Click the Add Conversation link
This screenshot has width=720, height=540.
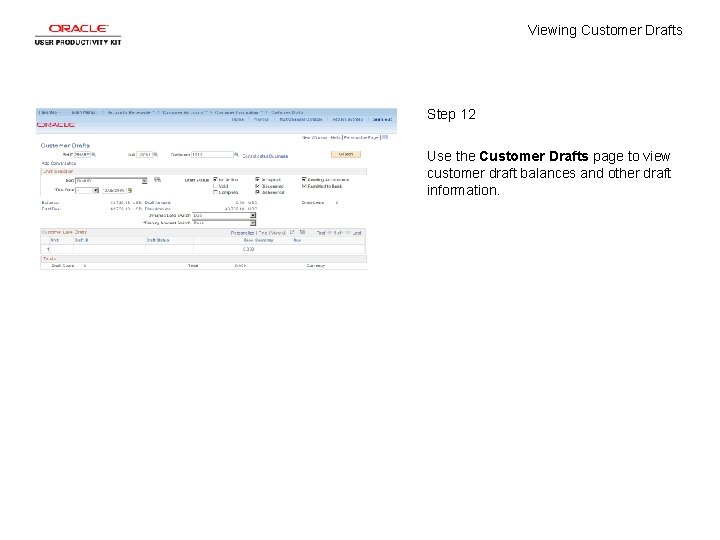pos(59,163)
